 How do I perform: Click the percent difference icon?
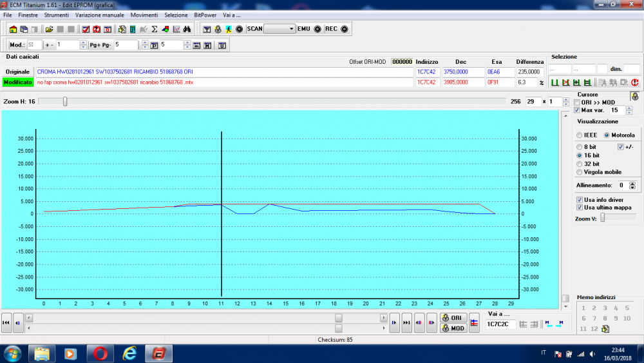click(x=542, y=83)
